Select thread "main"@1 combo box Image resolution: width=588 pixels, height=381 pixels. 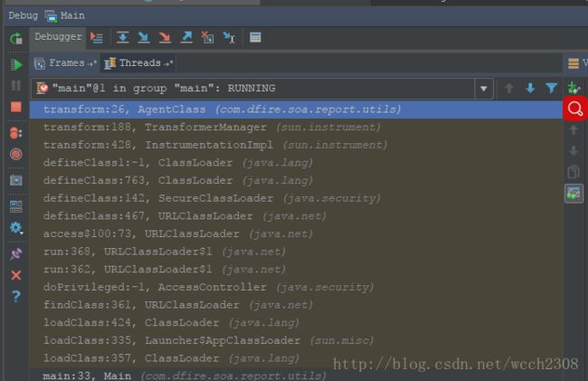[x=262, y=89]
